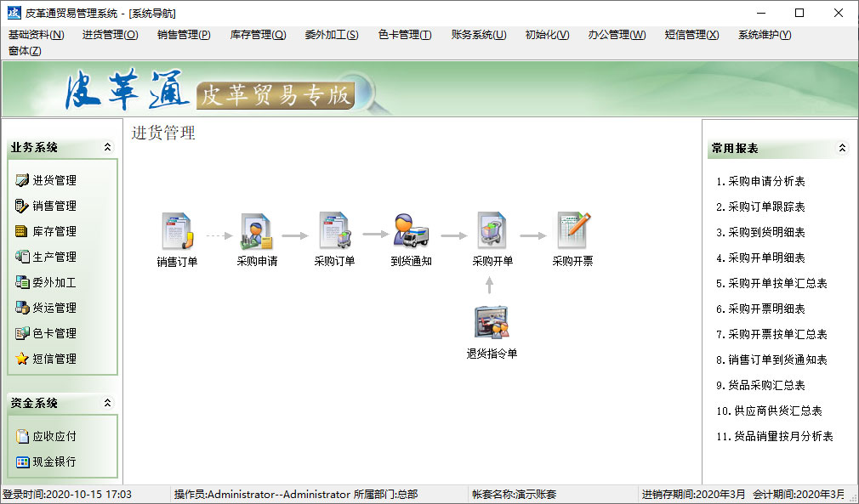Open the 采购开单 cart icon
859x504 pixels.
(x=492, y=231)
